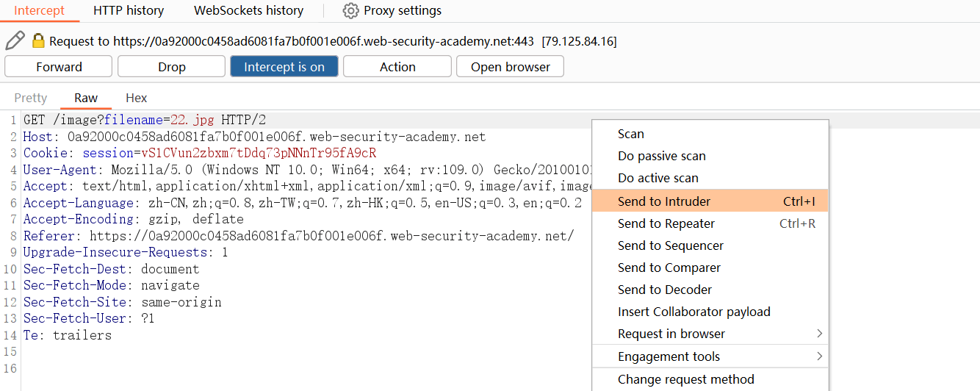Image resolution: width=980 pixels, height=391 pixels.
Task: Switch to the Hex view tab
Action: pos(137,98)
